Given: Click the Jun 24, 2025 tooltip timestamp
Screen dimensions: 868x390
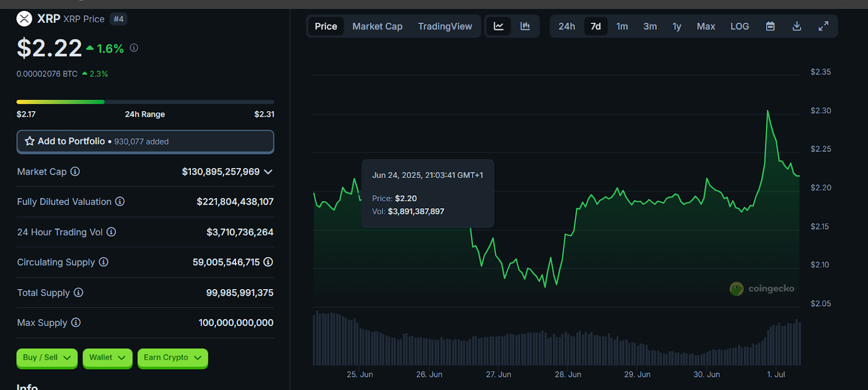Looking at the screenshot, I should pyautogui.click(x=427, y=175).
